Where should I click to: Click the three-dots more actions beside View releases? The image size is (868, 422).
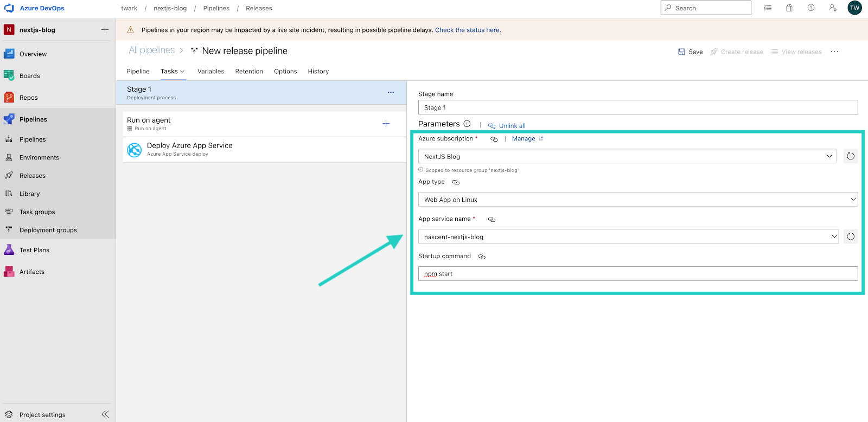[x=834, y=52]
